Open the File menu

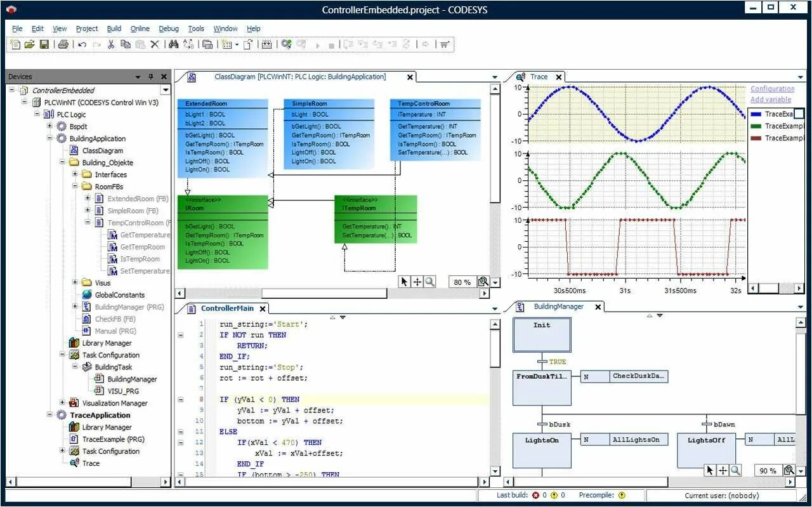tap(17, 29)
